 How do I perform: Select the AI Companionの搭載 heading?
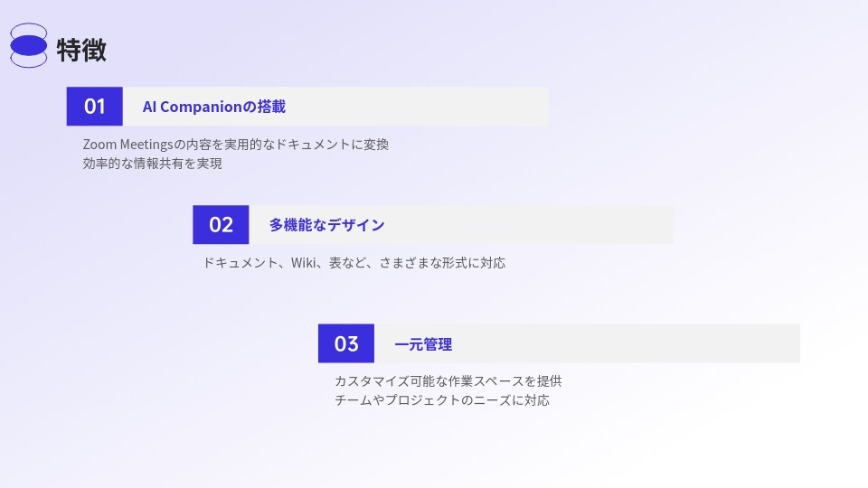point(214,107)
